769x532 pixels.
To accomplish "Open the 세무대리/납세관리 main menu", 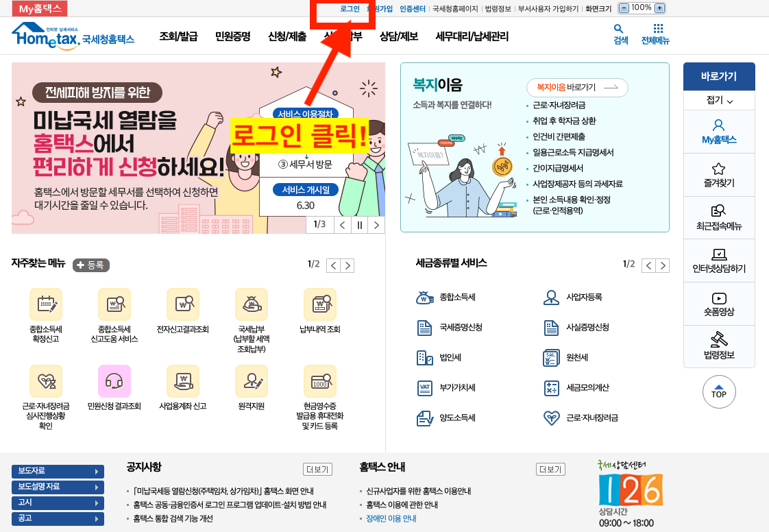I will click(x=472, y=36).
